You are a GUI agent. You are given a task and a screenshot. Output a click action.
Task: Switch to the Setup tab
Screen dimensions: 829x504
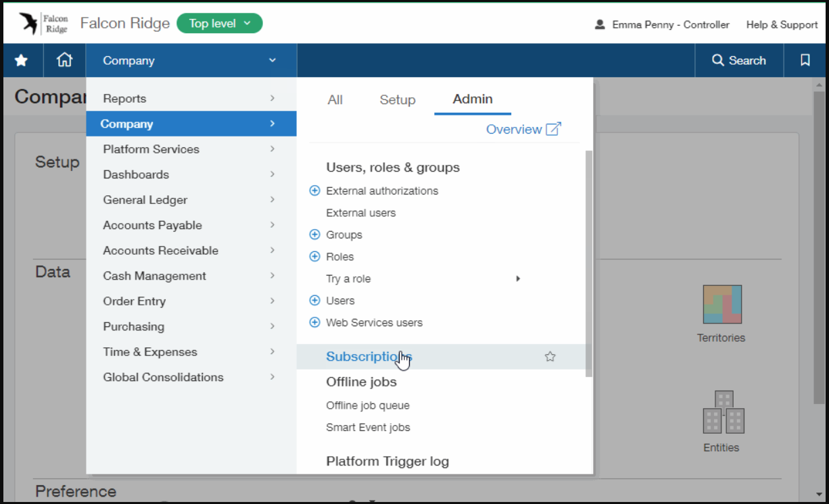point(397,99)
